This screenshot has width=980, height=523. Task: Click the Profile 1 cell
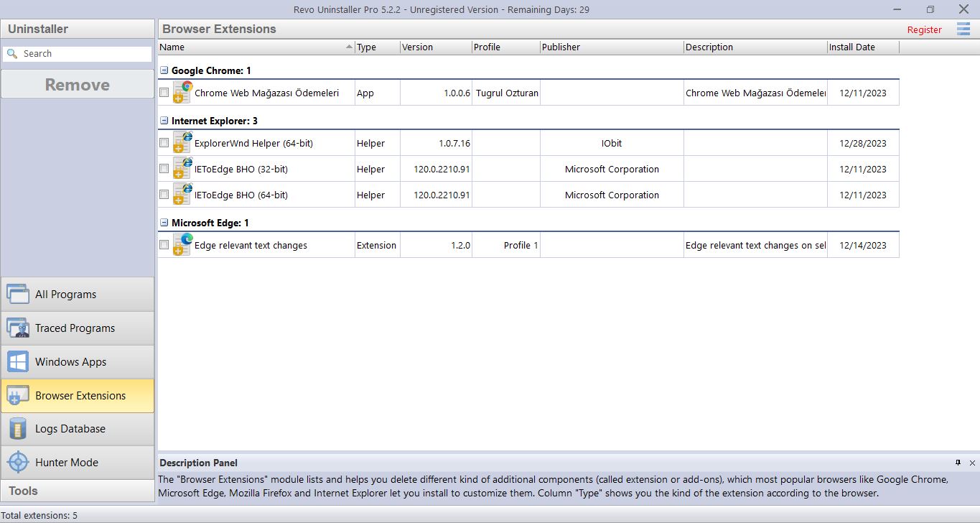[506, 245]
